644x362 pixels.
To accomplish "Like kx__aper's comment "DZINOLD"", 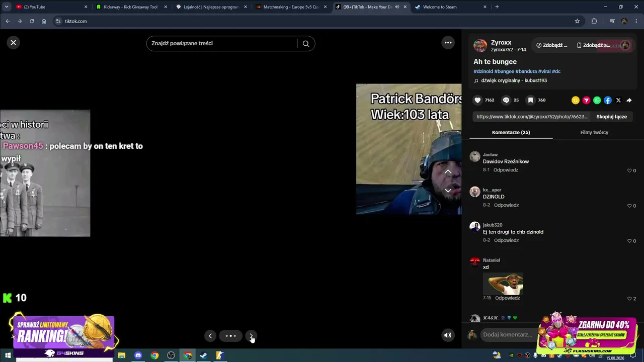I will [x=629, y=206].
